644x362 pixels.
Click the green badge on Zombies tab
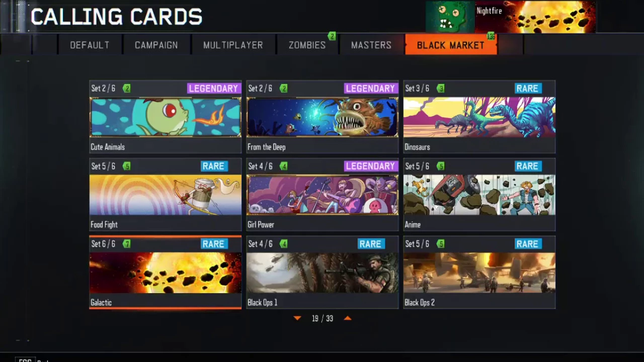(332, 36)
